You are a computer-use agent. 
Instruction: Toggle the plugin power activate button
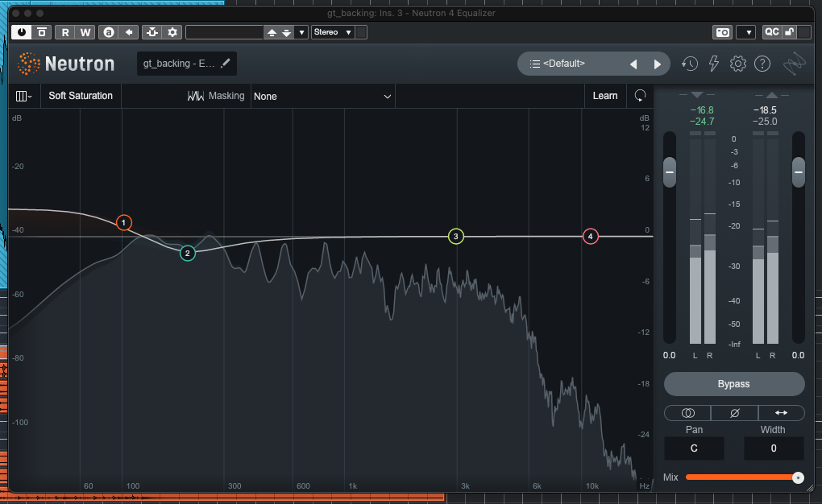coord(22,32)
